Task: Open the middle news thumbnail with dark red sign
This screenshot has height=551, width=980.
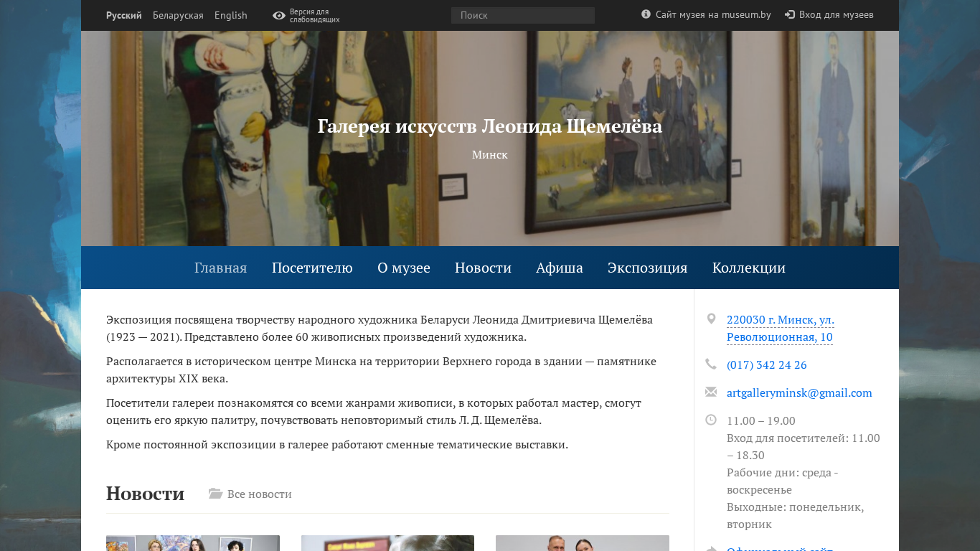Action: click(x=387, y=543)
